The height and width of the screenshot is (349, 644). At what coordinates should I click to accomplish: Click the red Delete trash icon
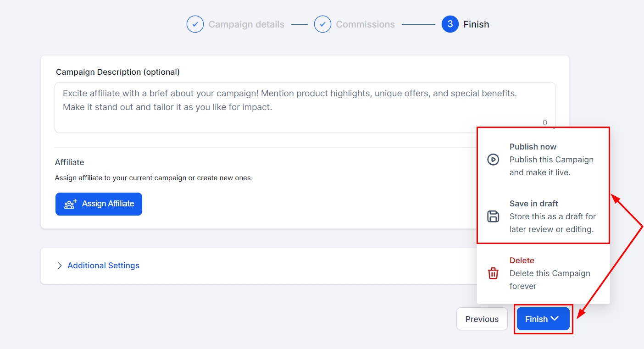[x=493, y=273]
